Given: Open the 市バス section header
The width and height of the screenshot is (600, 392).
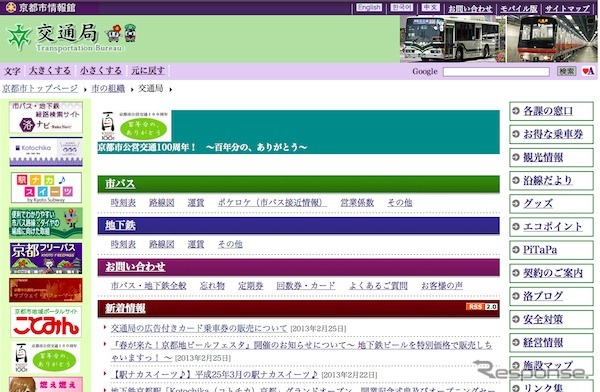Looking at the screenshot, I should point(120,184).
